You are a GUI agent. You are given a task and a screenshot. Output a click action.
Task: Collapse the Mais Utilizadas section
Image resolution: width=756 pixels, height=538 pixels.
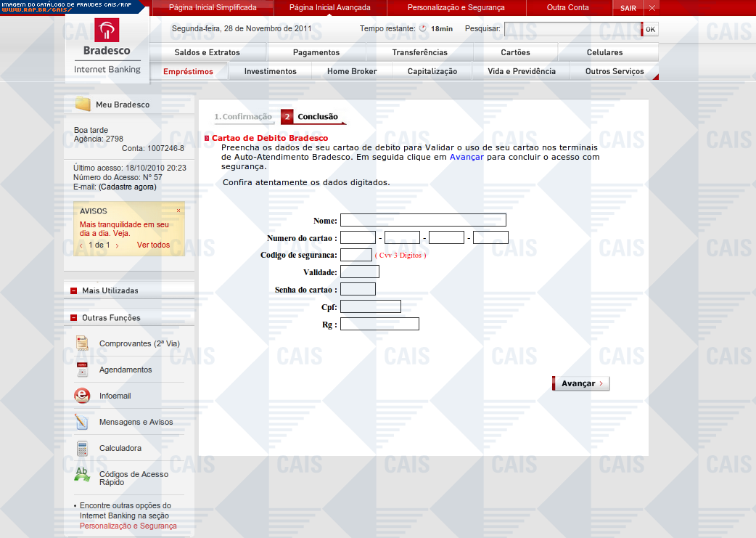pyautogui.click(x=74, y=290)
